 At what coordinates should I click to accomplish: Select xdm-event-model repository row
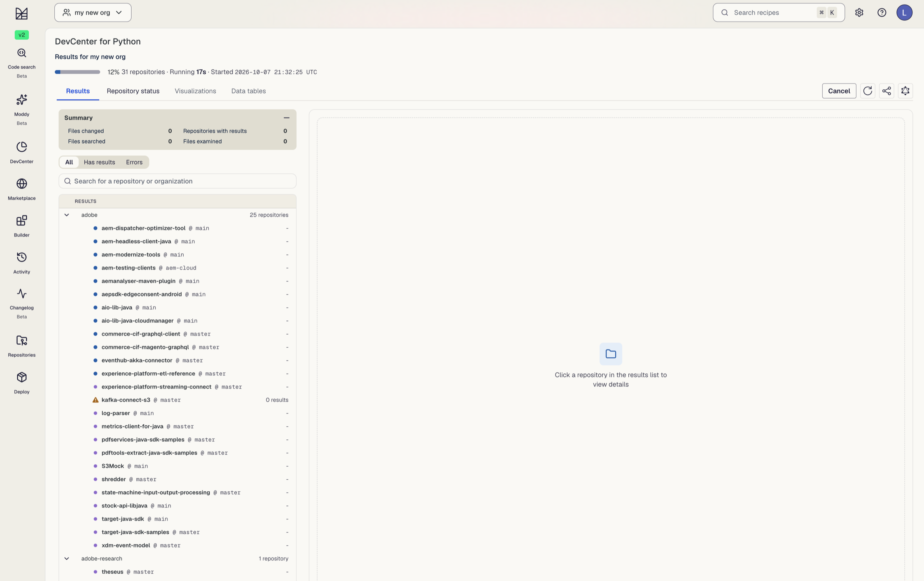point(177,545)
